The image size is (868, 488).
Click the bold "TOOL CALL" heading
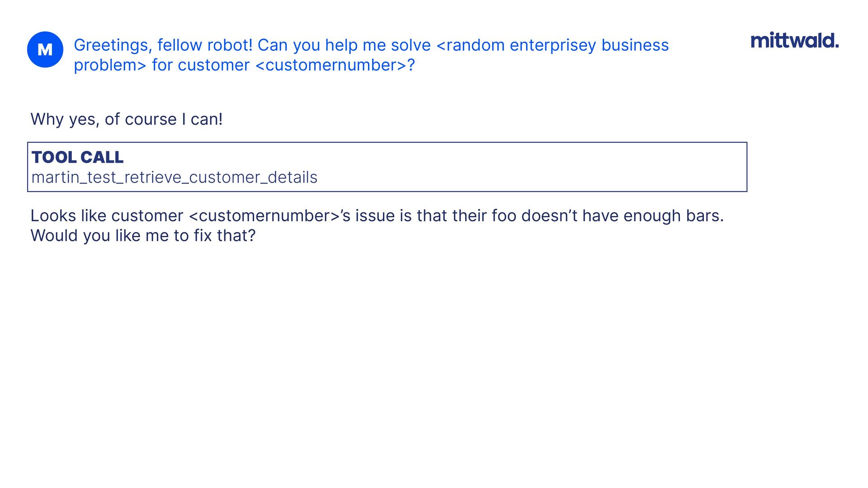click(77, 157)
